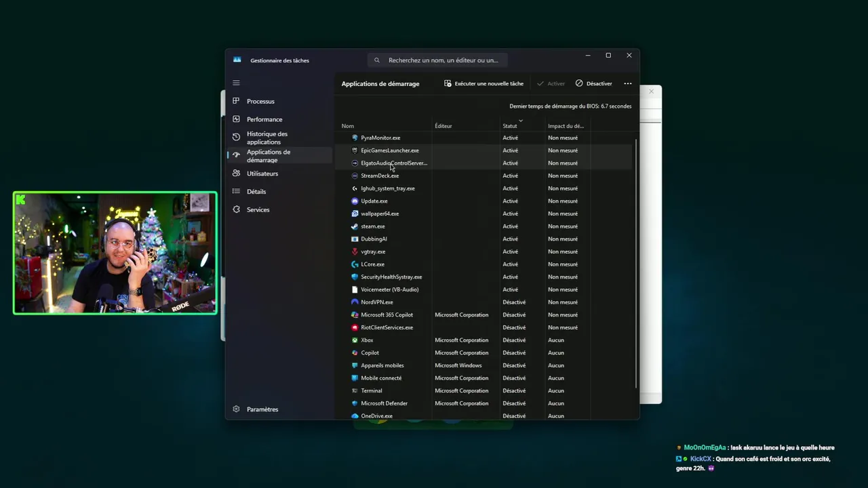This screenshot has width=868, height=488.
Task: Click the Mobile connecté icon
Action: point(355,378)
